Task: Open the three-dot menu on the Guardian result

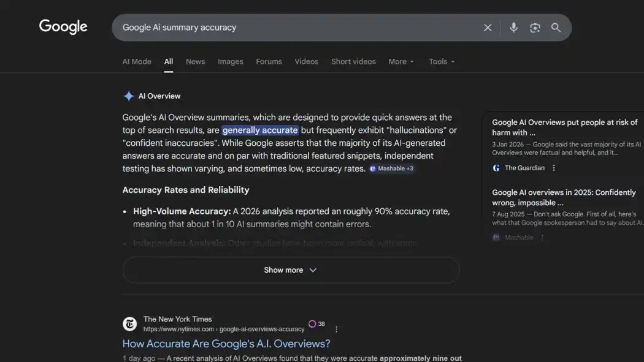Action: pyautogui.click(x=554, y=167)
